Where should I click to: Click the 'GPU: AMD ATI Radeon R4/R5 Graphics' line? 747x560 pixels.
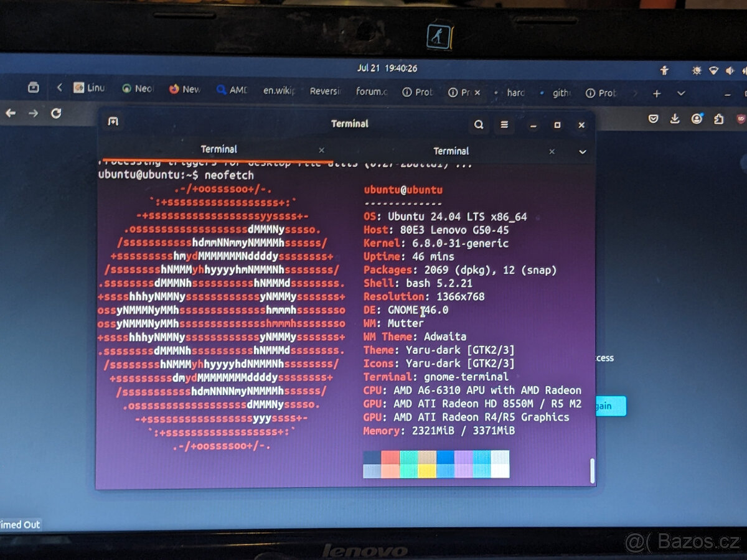tap(466, 417)
